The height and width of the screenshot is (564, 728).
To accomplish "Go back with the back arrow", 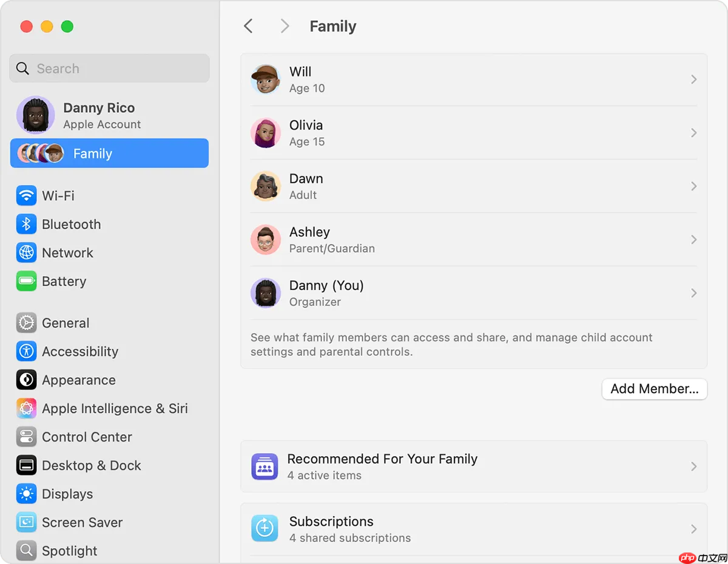I will 248,26.
